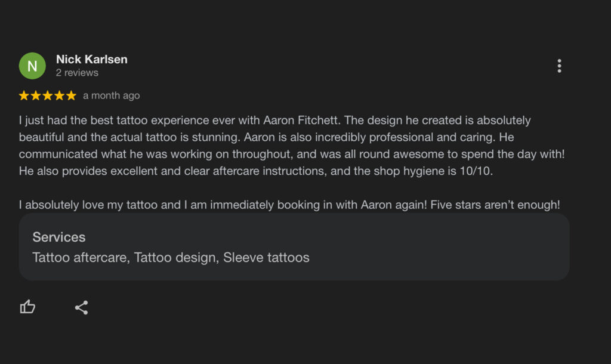The width and height of the screenshot is (611, 364).
Task: Click the 'Five stars aren't enough!' sentence
Action: tap(495, 205)
